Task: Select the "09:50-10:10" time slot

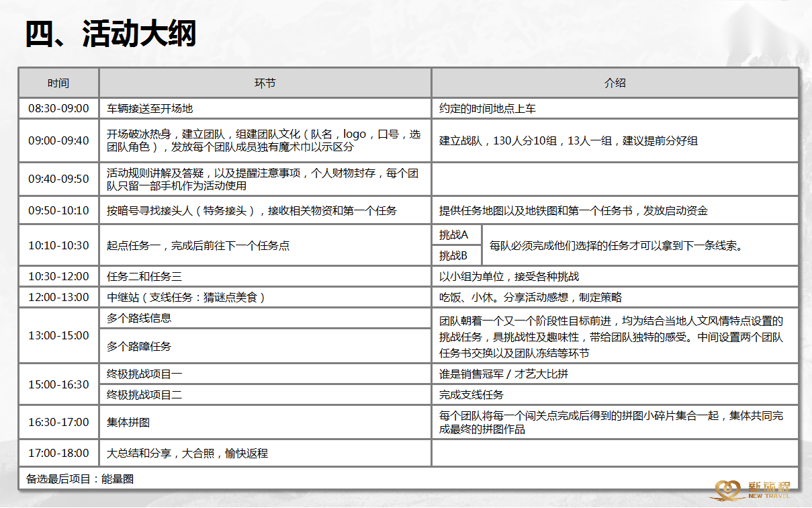Action: [x=58, y=210]
